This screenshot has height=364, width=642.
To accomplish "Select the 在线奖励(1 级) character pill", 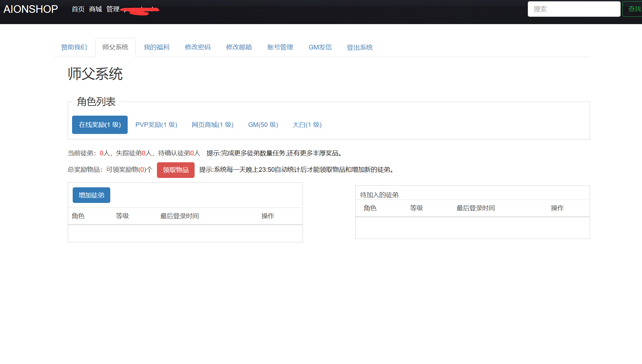I will point(100,125).
